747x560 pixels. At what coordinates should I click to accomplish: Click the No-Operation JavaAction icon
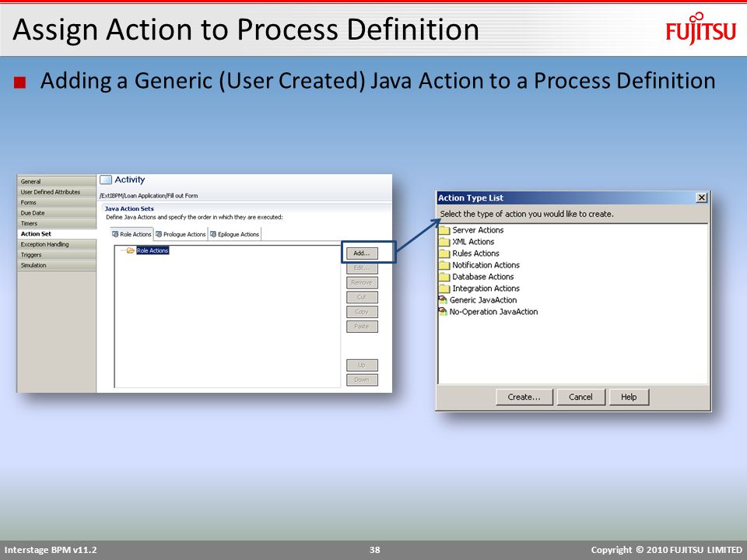[x=443, y=311]
